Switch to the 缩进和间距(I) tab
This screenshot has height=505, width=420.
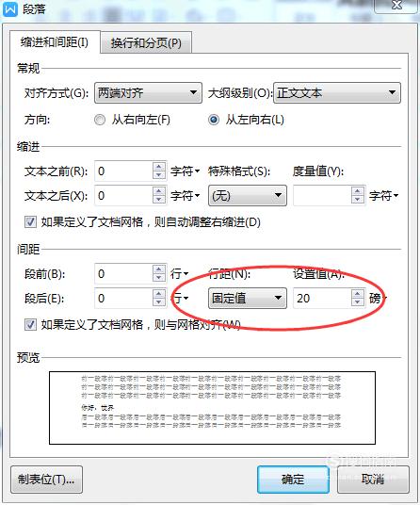55,42
